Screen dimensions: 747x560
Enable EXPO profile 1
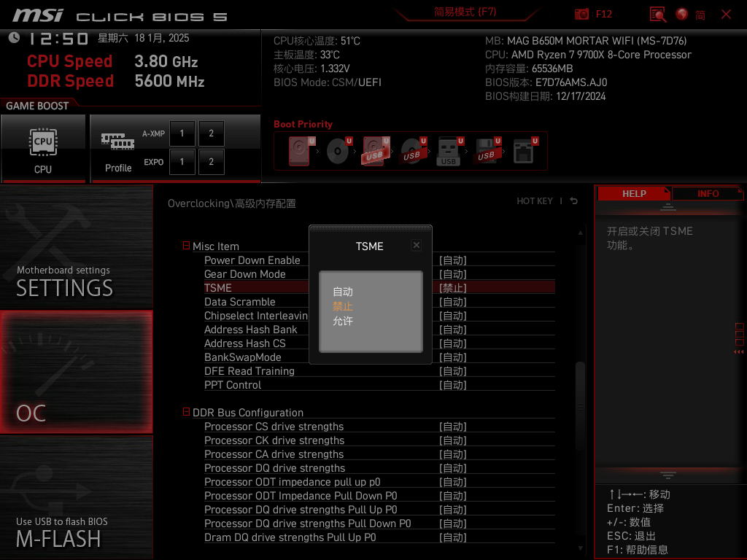[182, 162]
